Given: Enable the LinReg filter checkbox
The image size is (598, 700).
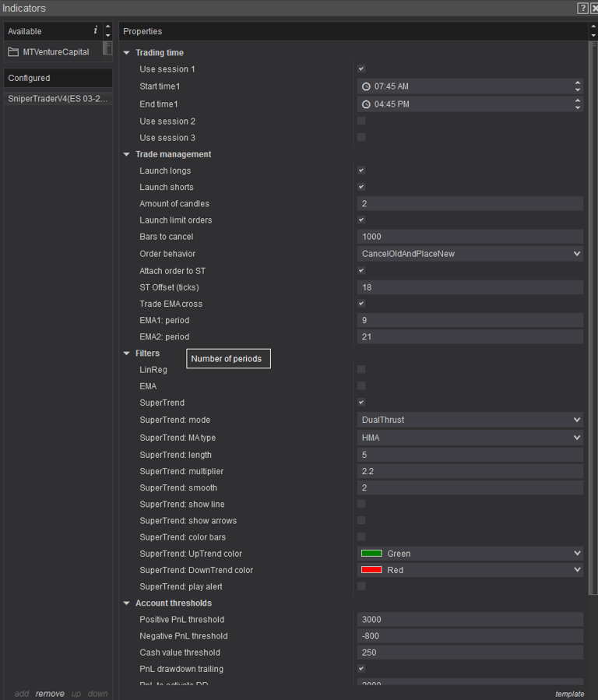Looking at the screenshot, I should (x=361, y=369).
